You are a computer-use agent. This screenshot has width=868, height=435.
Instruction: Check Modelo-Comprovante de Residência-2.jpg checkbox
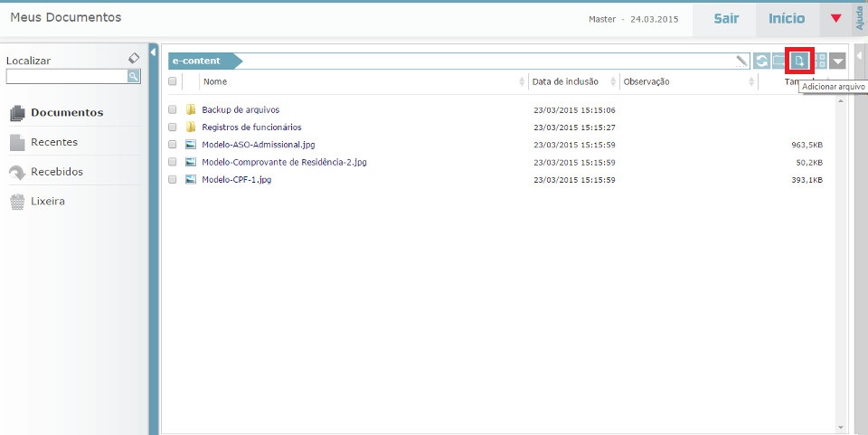pos(172,162)
